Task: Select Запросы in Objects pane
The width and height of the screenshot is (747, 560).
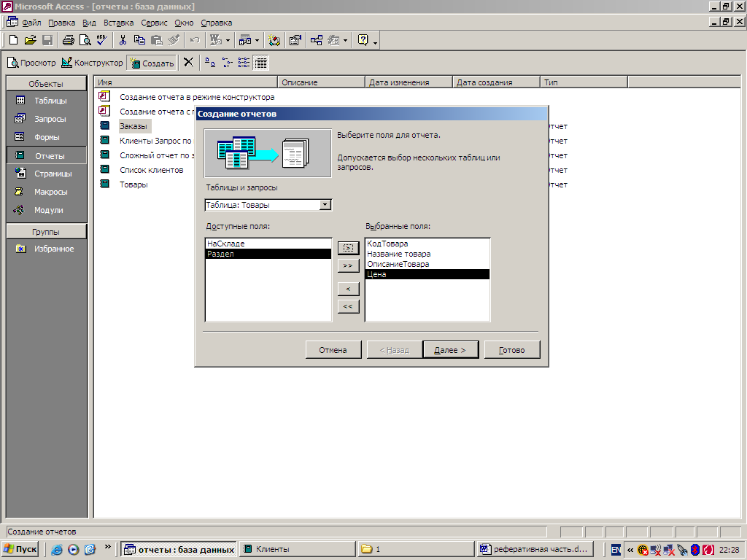Action: coord(47,119)
